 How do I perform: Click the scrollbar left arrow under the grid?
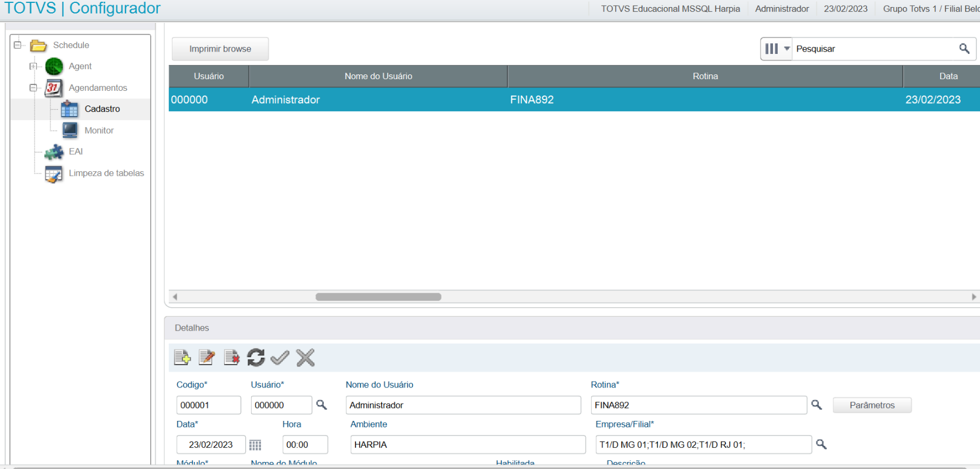[x=175, y=297]
